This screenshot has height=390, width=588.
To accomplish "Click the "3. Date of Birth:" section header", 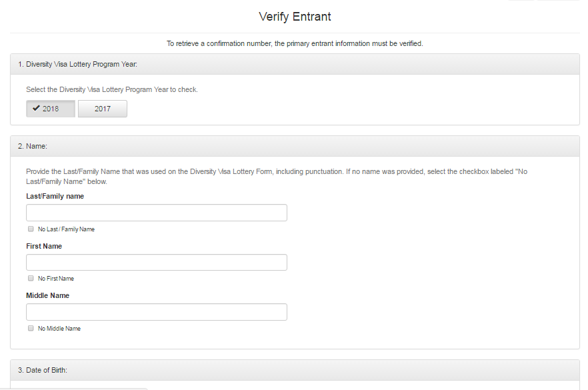I will (43, 370).
